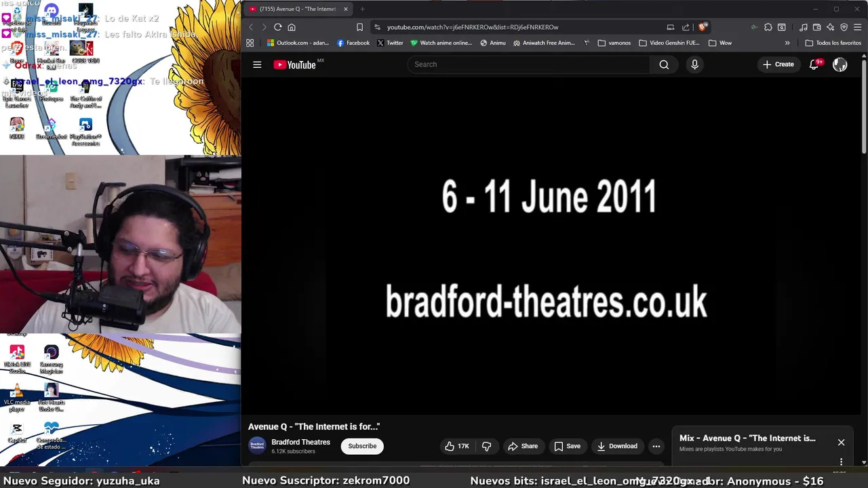Viewport: 868px width, 488px height.
Task: Open the Brave Shields lion icon
Action: [703, 27]
